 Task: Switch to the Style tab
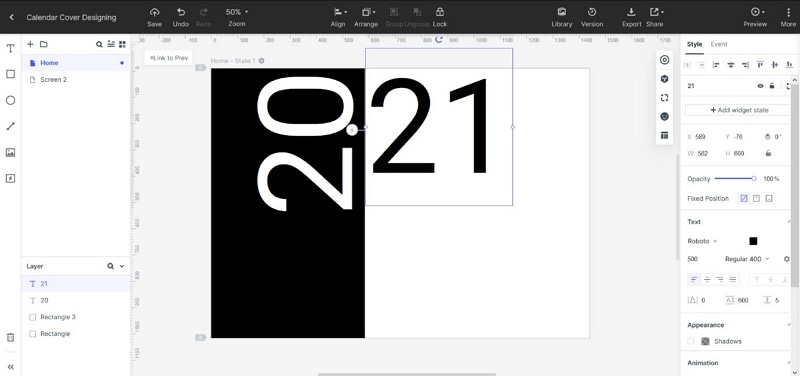(694, 44)
